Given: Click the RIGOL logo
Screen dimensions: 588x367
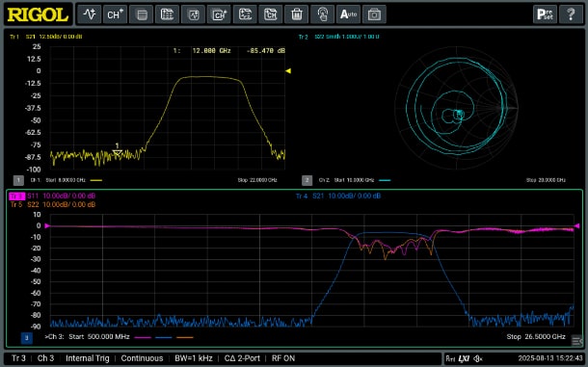Looking at the screenshot, I should pyautogui.click(x=38, y=14).
